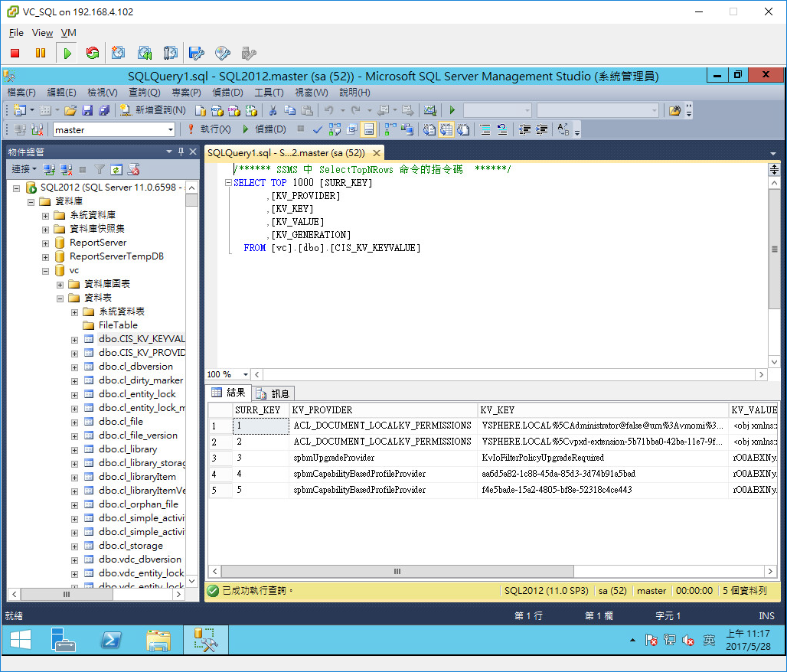
Task: Open the 100 % zoom dropdown
Action: pyautogui.click(x=246, y=374)
